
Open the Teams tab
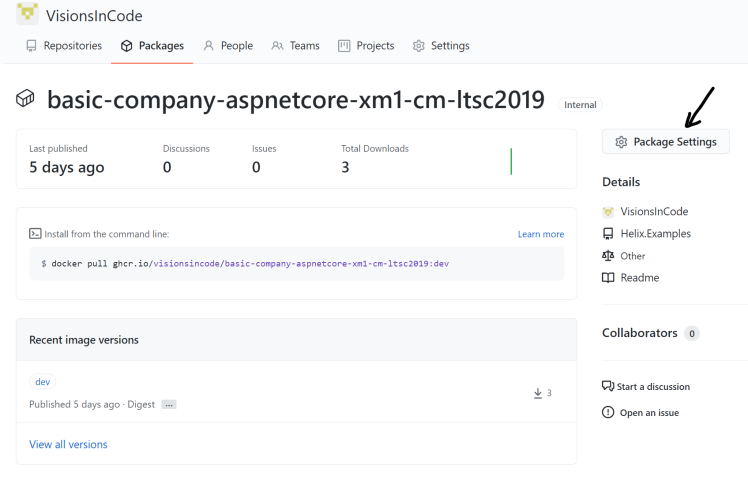coord(295,46)
